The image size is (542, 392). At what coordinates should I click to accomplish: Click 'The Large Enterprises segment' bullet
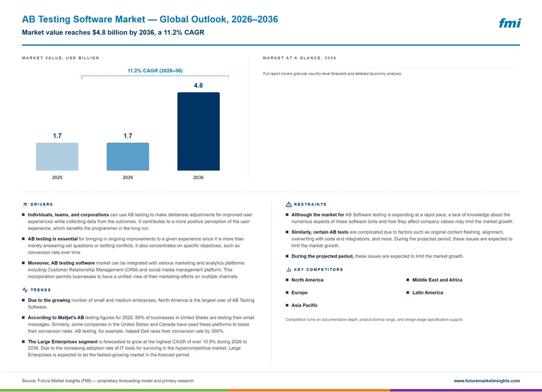(x=137, y=348)
